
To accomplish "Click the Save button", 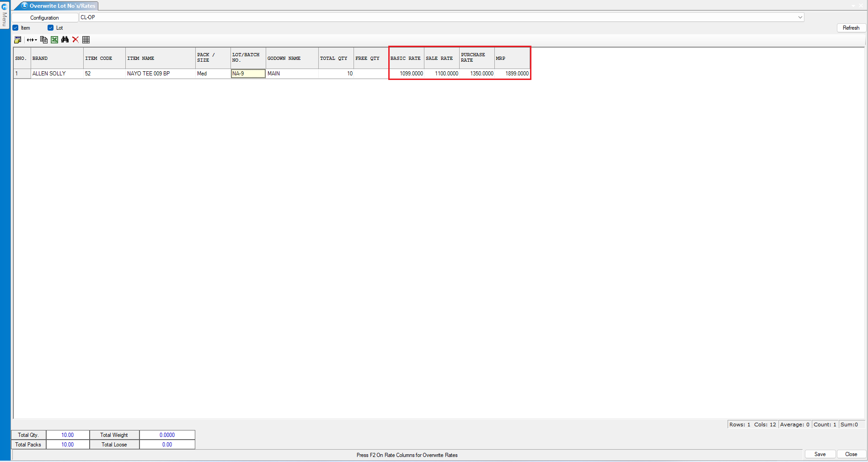I will pos(820,454).
